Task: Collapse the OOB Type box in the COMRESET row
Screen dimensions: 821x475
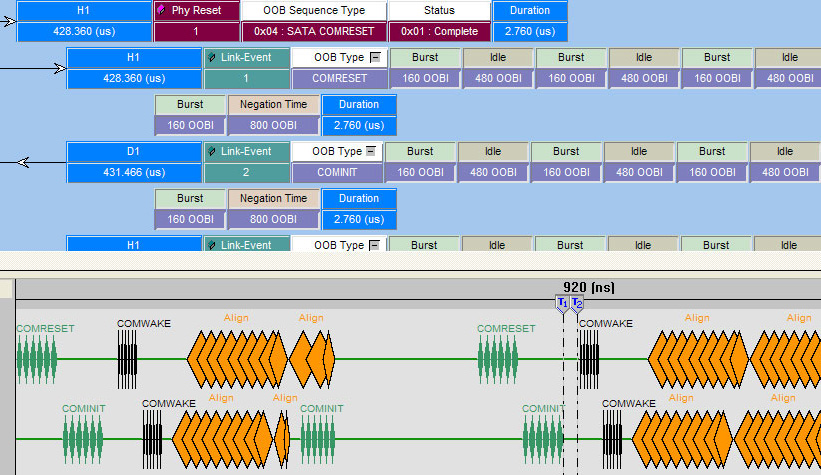Action: pyautogui.click(x=375, y=57)
